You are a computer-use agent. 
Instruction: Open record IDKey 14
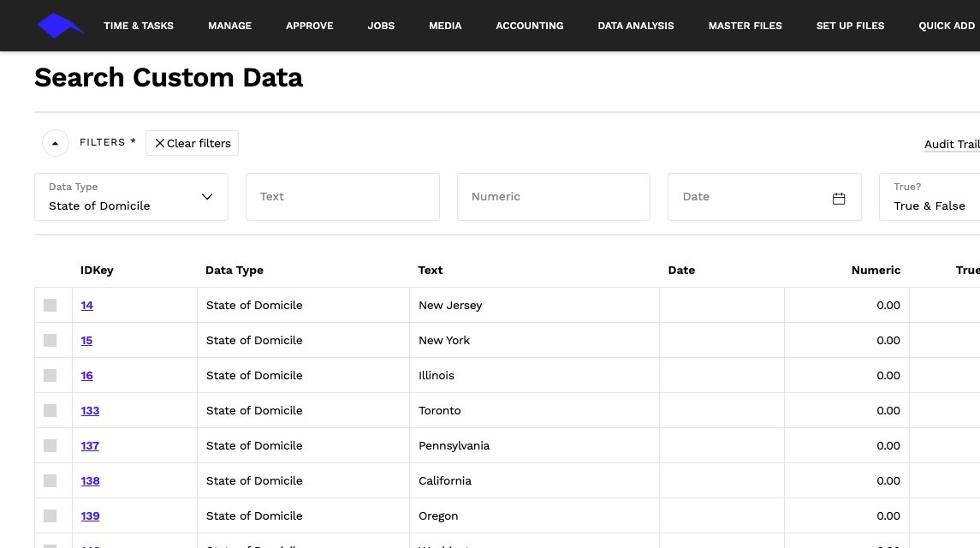click(87, 306)
